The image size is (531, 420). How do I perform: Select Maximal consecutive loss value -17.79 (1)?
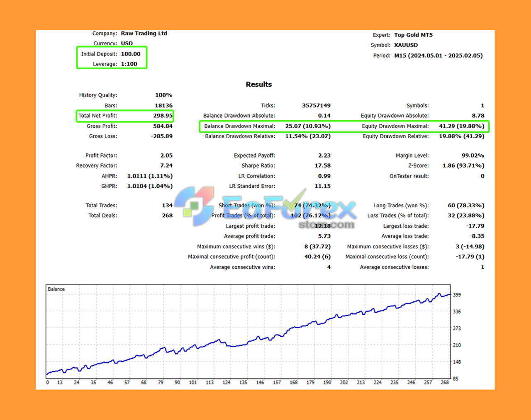470,257
